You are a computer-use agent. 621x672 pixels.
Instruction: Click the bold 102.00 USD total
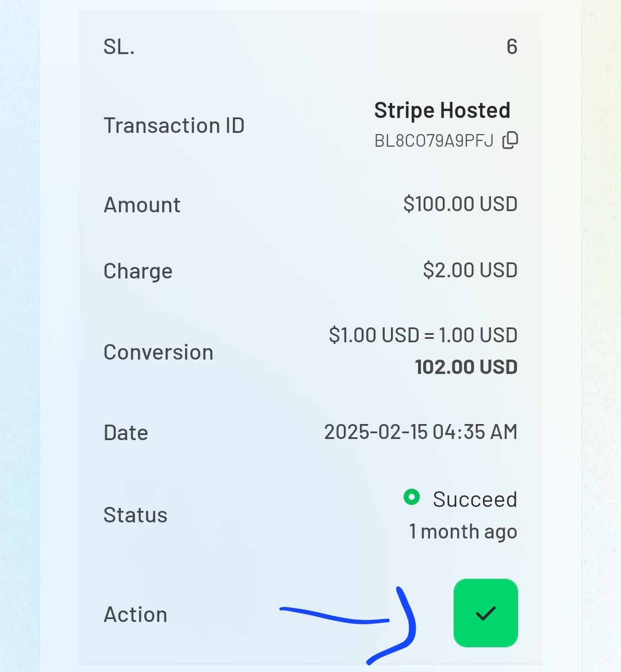tap(466, 367)
